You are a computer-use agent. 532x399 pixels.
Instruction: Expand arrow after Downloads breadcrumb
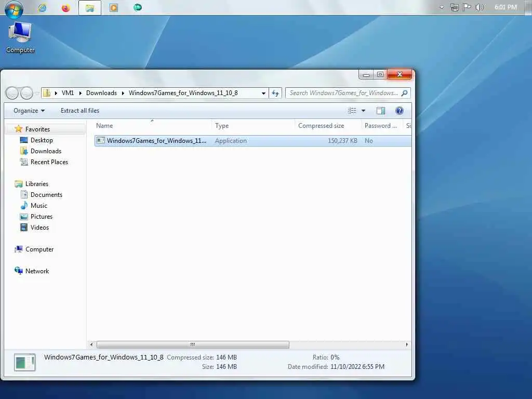tap(123, 93)
